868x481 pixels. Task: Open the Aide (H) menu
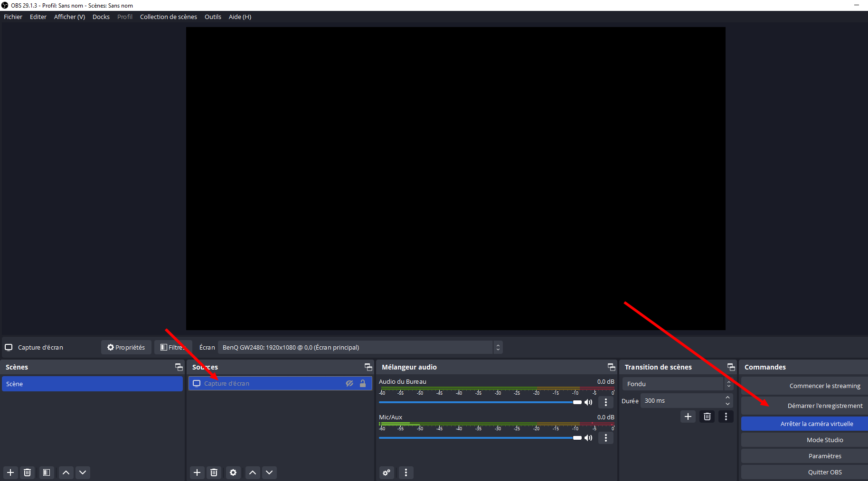click(240, 17)
